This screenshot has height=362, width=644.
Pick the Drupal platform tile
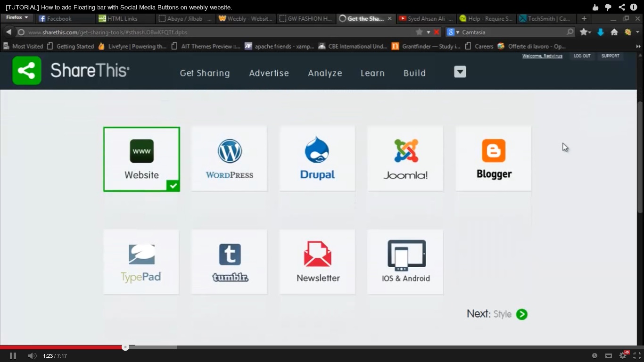317,159
